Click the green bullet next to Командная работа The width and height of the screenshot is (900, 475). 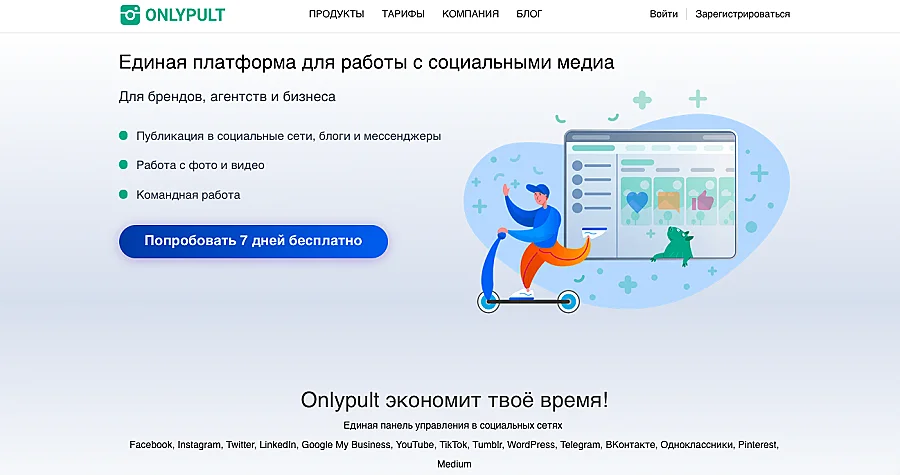tap(123, 195)
